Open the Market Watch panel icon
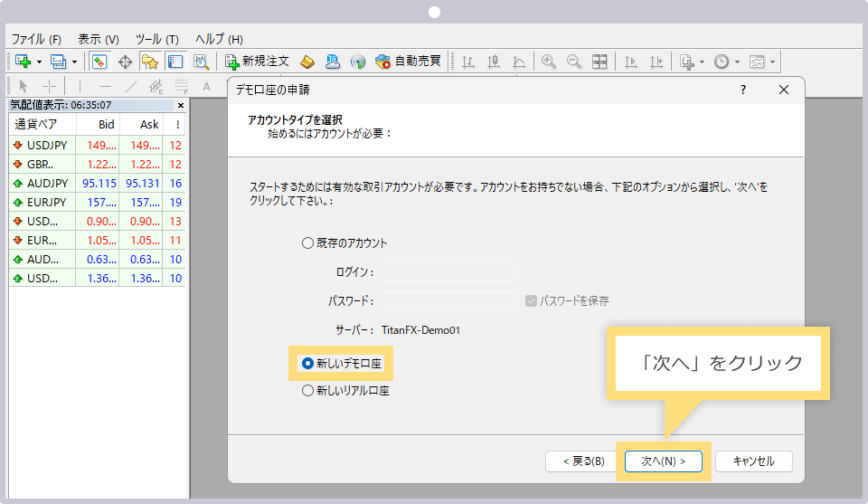 point(99,62)
